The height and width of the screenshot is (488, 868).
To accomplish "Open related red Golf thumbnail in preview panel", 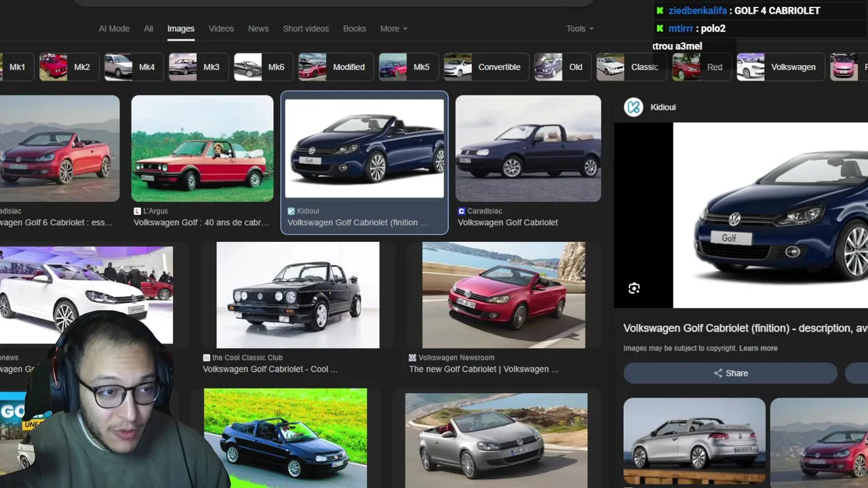I will click(819, 441).
